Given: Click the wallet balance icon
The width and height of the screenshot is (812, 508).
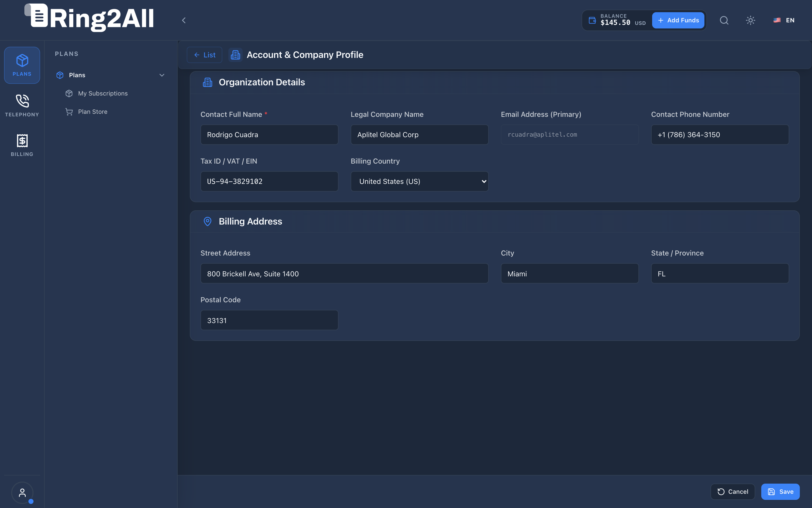Looking at the screenshot, I should coord(592,20).
